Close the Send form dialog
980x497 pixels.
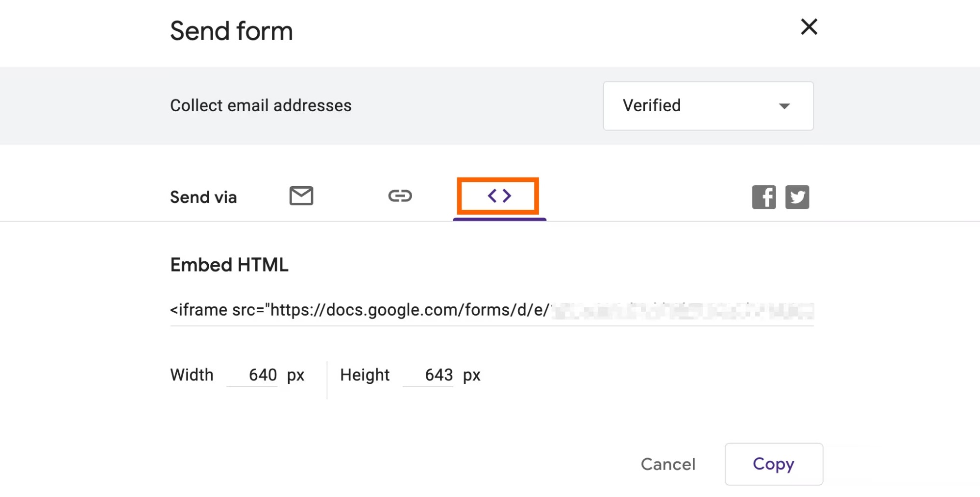point(809,27)
